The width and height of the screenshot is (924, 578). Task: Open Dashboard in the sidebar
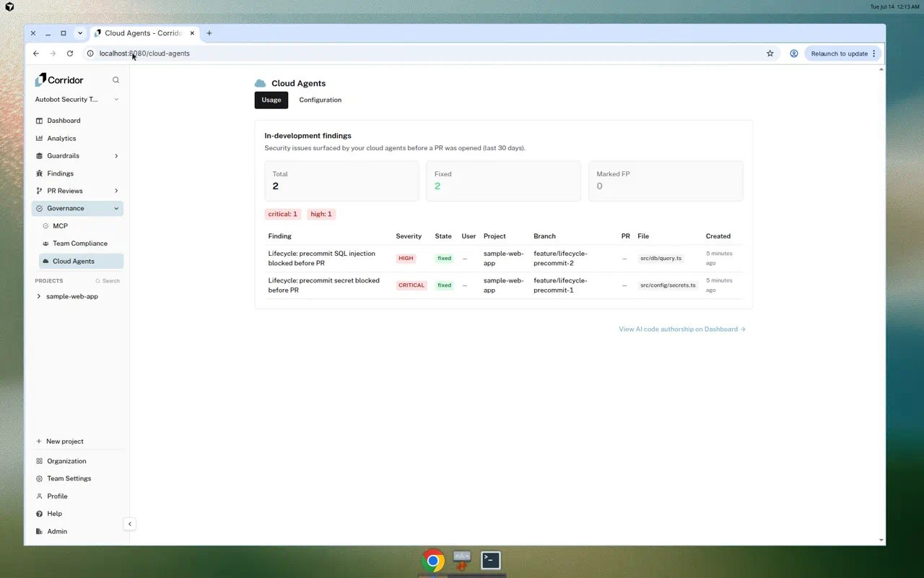tap(77, 121)
